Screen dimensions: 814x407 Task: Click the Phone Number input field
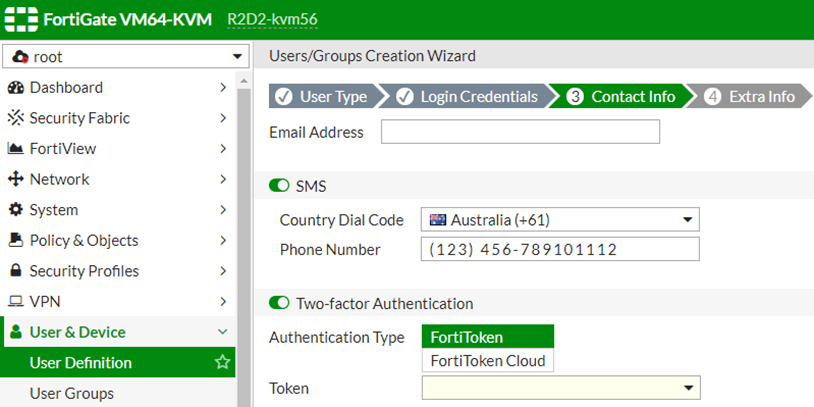point(559,249)
